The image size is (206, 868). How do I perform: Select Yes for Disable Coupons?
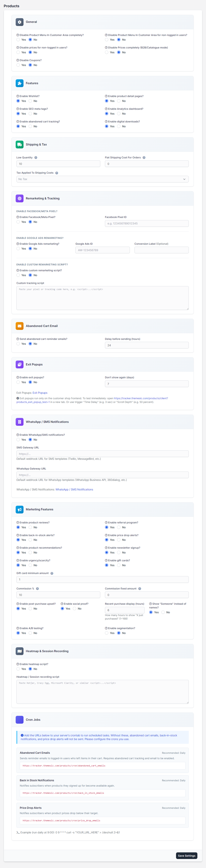[18, 65]
